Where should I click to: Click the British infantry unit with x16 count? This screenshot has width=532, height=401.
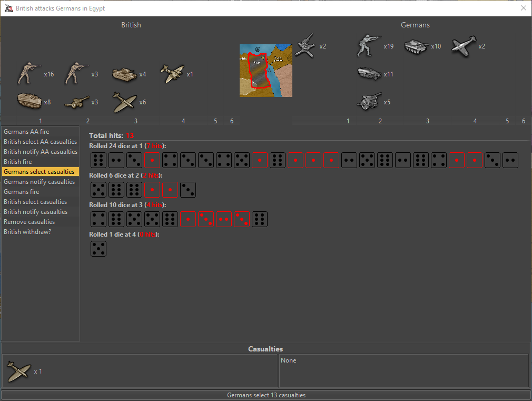(x=28, y=74)
